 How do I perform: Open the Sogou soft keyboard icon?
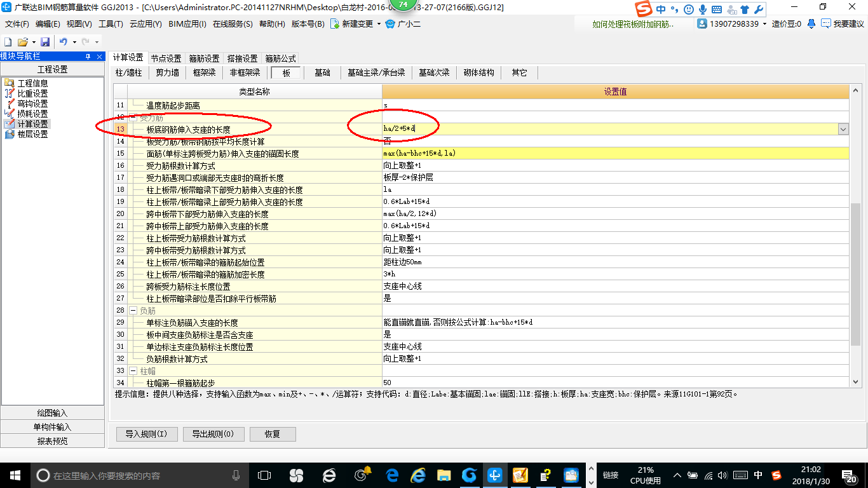717,10
